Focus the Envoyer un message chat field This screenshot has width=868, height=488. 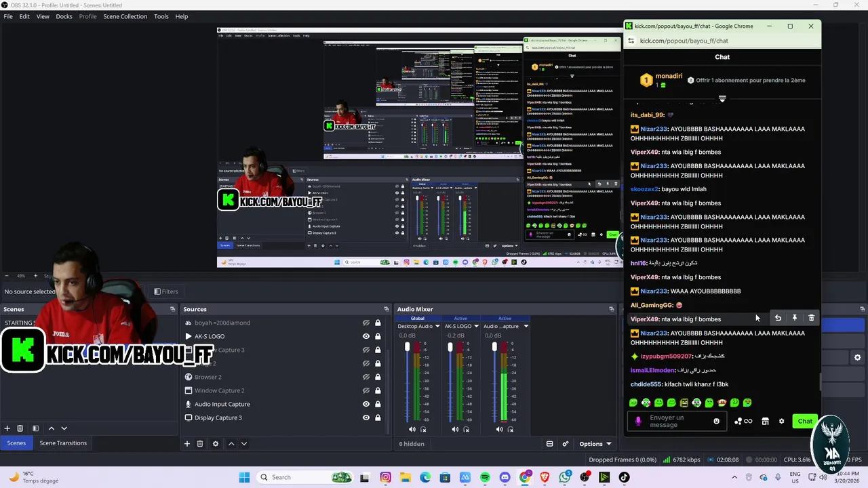pos(678,421)
